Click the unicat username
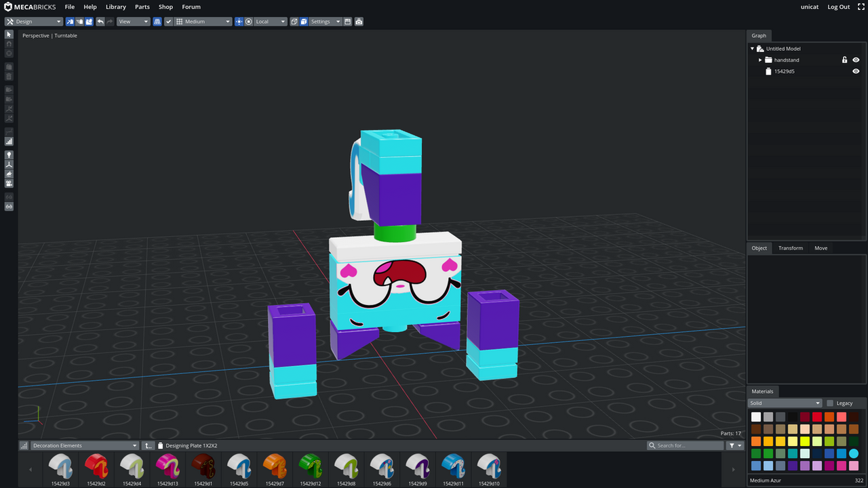Image resolution: width=868 pixels, height=488 pixels. [x=810, y=7]
